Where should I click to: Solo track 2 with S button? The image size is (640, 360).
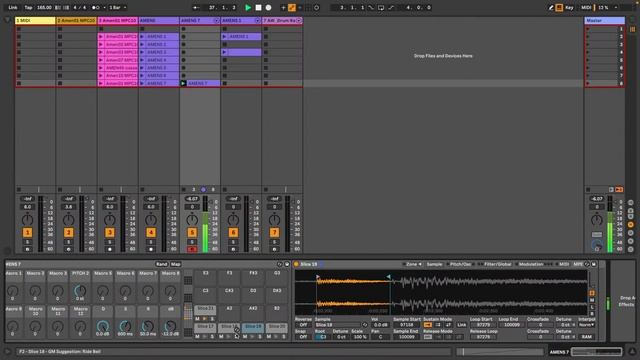[69, 242]
